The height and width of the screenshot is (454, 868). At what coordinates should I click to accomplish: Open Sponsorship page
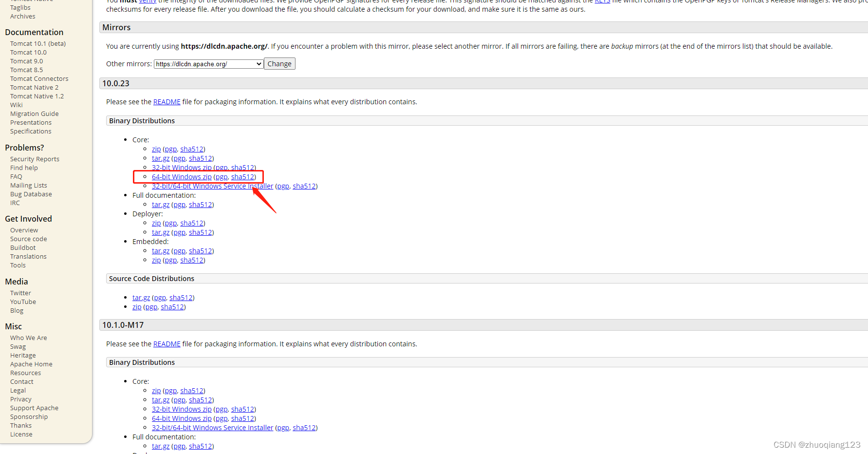[x=29, y=417]
